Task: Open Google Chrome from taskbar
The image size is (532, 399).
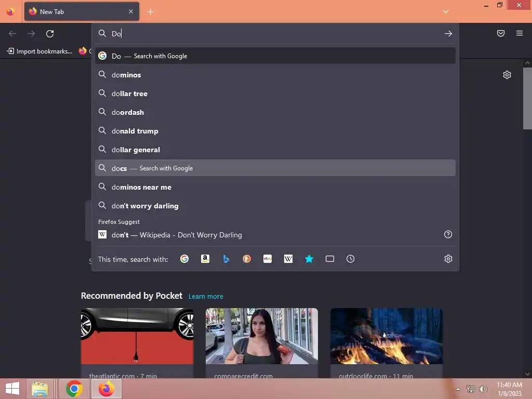Action: pyautogui.click(x=74, y=389)
